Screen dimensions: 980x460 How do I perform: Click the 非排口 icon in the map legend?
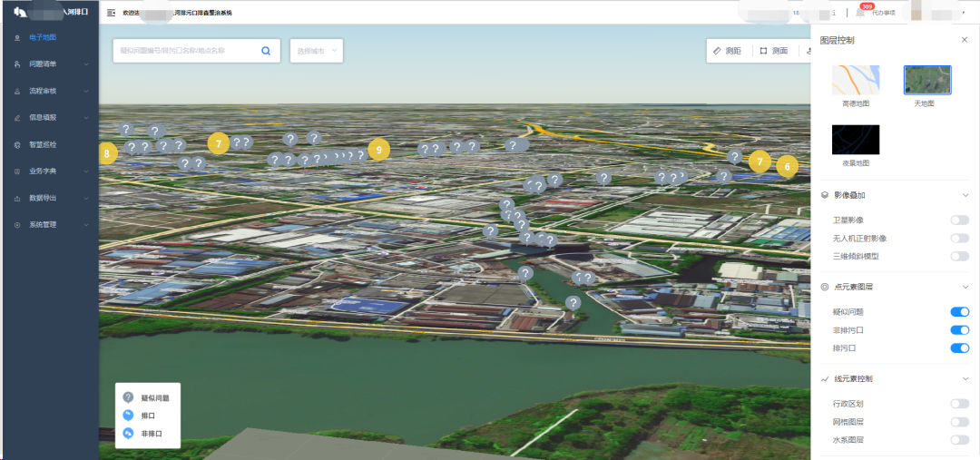(128, 433)
